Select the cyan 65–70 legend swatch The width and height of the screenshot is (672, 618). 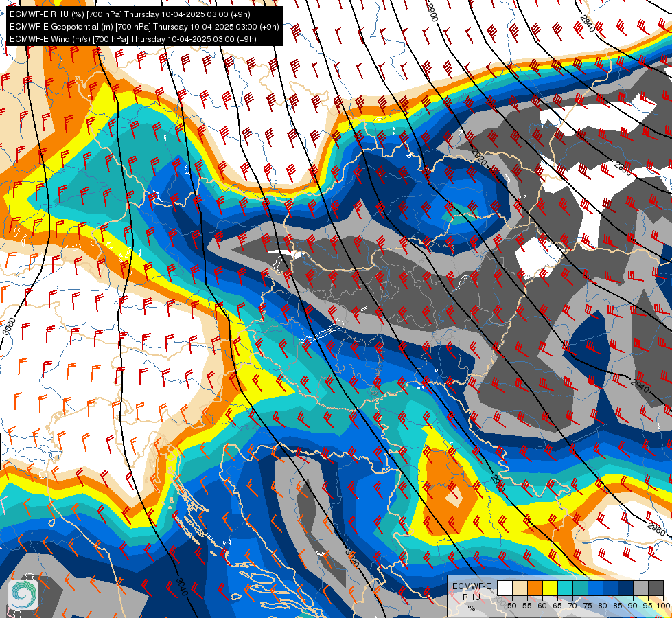click(x=566, y=588)
